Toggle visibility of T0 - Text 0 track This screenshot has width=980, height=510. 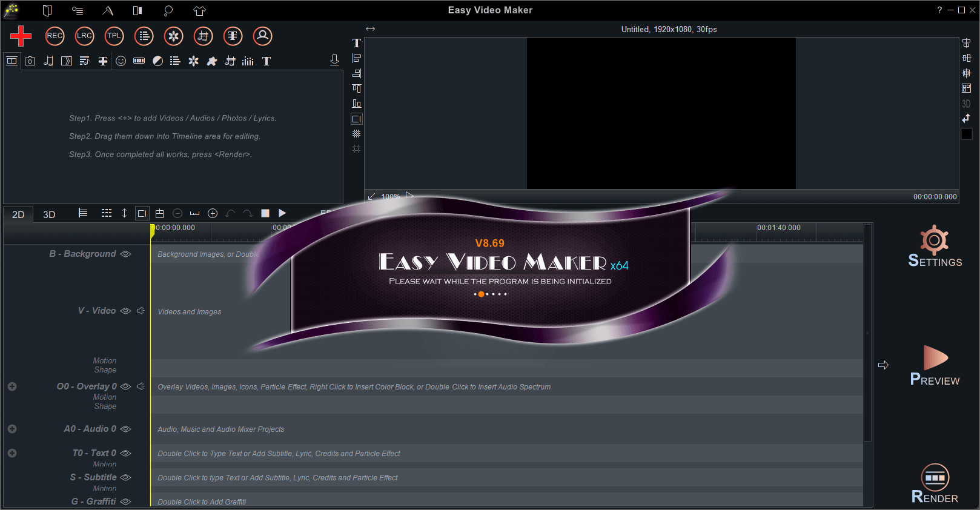(125, 453)
